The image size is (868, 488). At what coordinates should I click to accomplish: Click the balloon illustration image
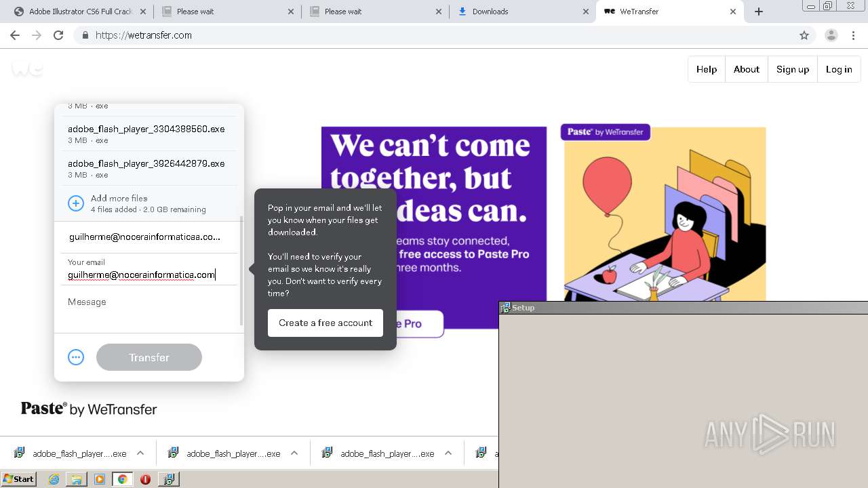606,186
